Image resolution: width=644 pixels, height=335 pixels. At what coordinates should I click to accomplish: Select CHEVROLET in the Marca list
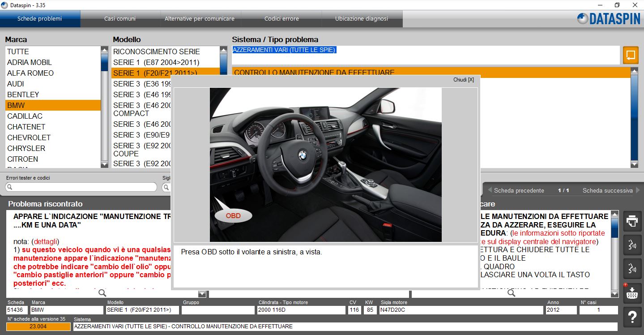click(53, 137)
